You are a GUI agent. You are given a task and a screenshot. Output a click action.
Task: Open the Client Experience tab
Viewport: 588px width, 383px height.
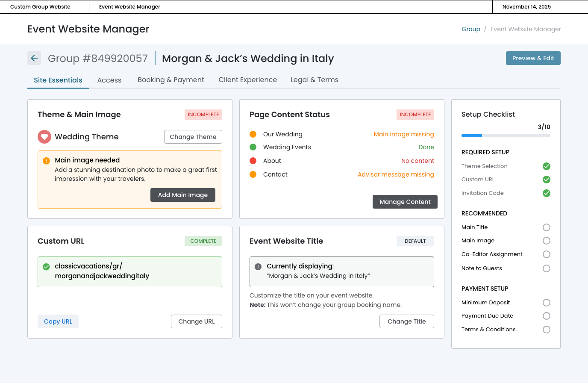click(247, 80)
